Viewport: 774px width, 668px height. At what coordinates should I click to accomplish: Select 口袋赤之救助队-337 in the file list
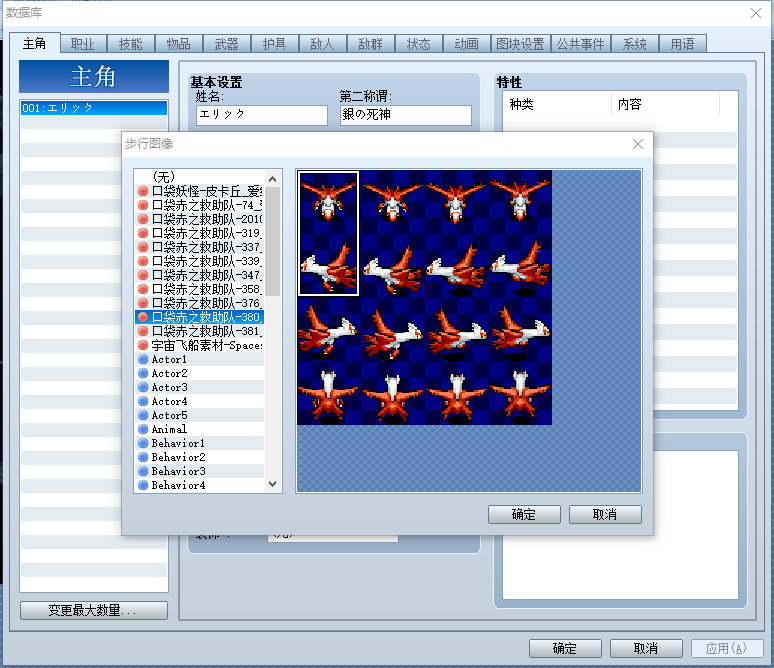pos(199,247)
